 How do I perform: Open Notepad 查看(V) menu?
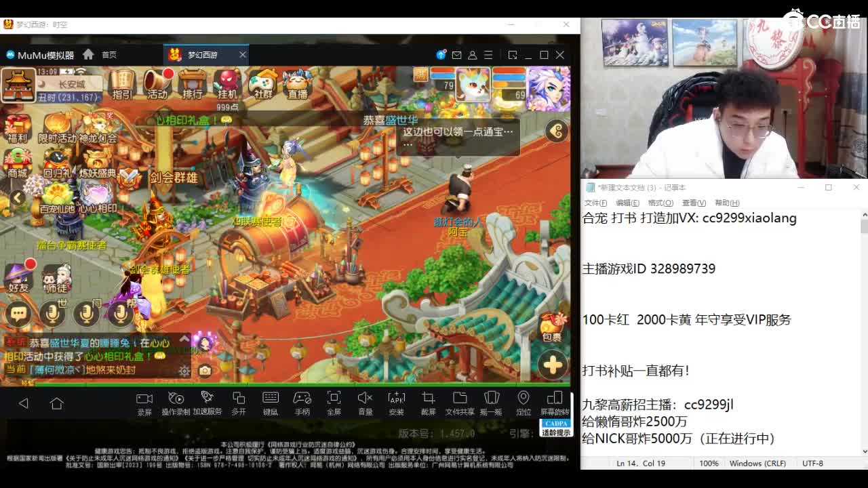point(694,203)
